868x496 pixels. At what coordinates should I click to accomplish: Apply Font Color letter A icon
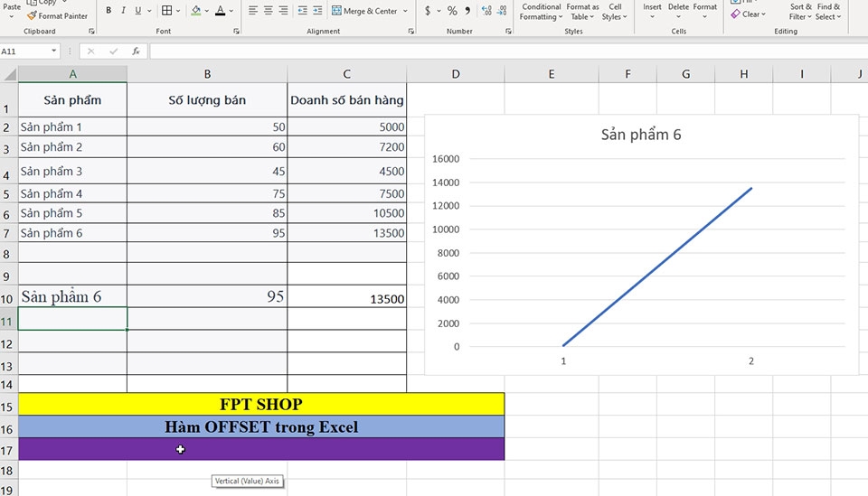(x=221, y=11)
